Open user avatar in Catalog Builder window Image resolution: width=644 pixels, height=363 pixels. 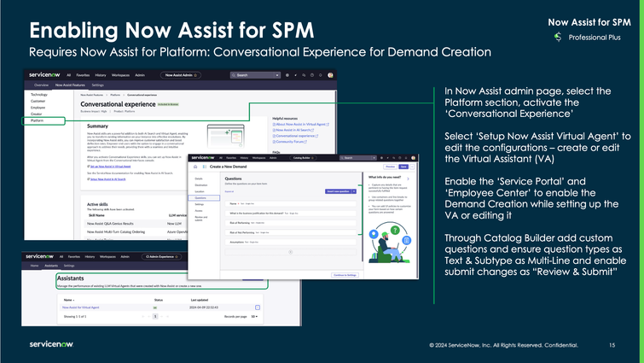pos(413,157)
